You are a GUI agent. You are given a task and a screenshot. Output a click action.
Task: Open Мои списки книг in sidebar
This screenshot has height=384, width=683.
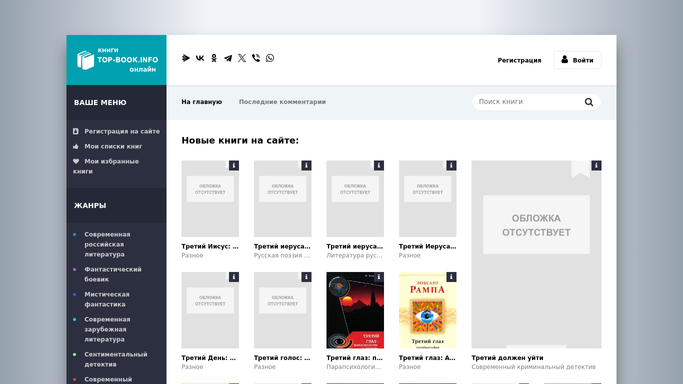[113, 146]
